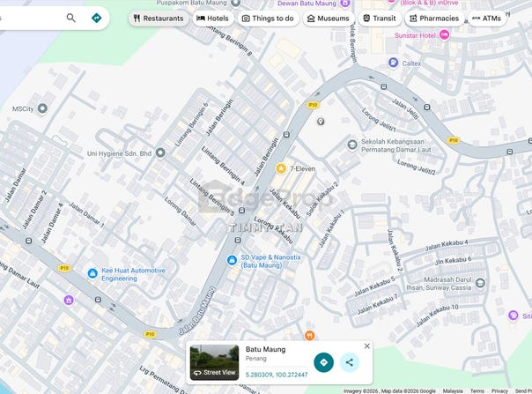Close the Batu Maung info card
The height and width of the screenshot is (394, 532).
click(367, 346)
